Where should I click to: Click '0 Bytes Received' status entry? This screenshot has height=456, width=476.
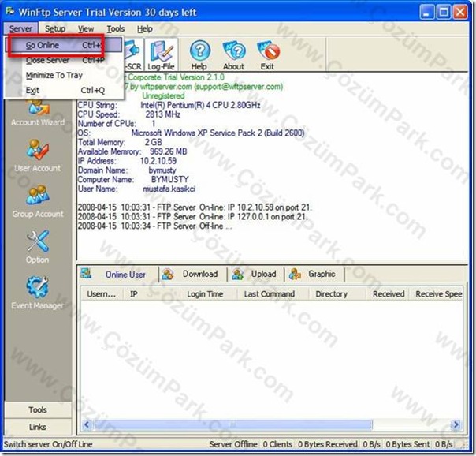tap(327, 444)
